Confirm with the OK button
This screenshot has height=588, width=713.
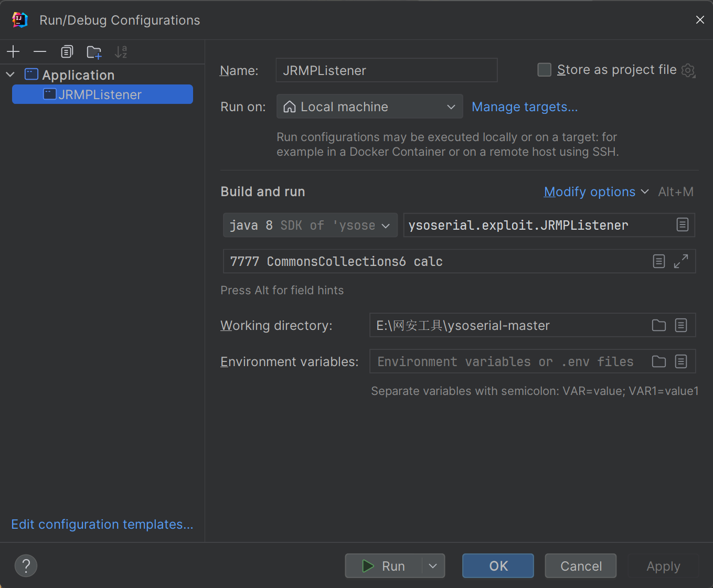(x=498, y=566)
